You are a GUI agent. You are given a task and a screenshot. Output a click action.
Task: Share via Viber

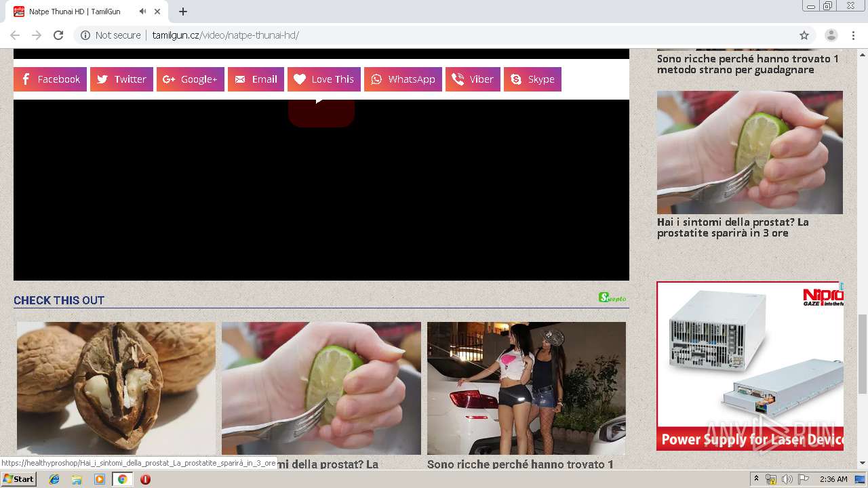473,79
